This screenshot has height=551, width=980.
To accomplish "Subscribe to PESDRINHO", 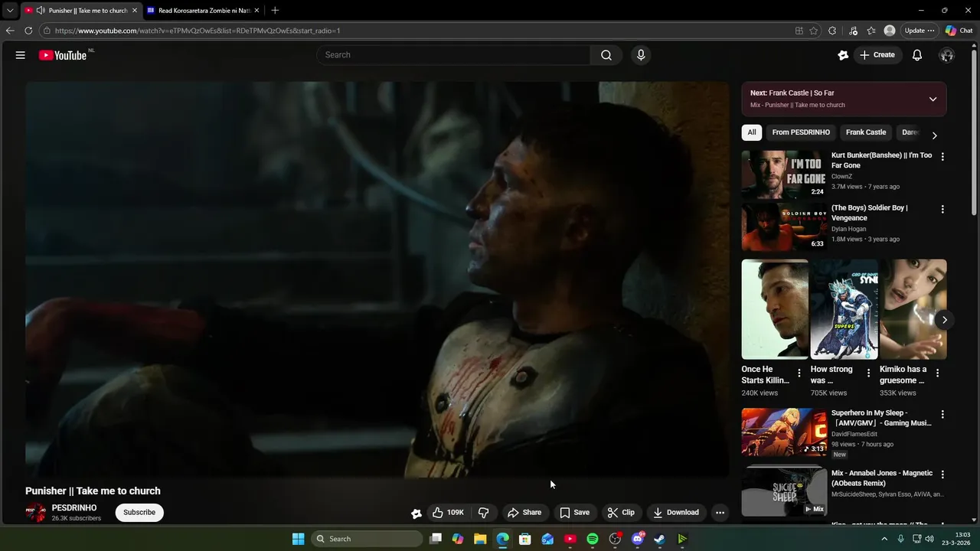I will (139, 513).
